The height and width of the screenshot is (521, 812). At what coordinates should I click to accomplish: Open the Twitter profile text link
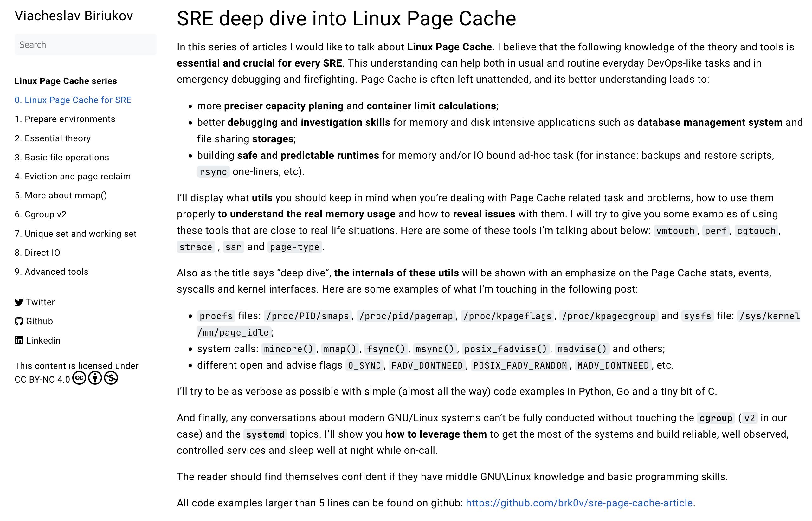coord(40,302)
